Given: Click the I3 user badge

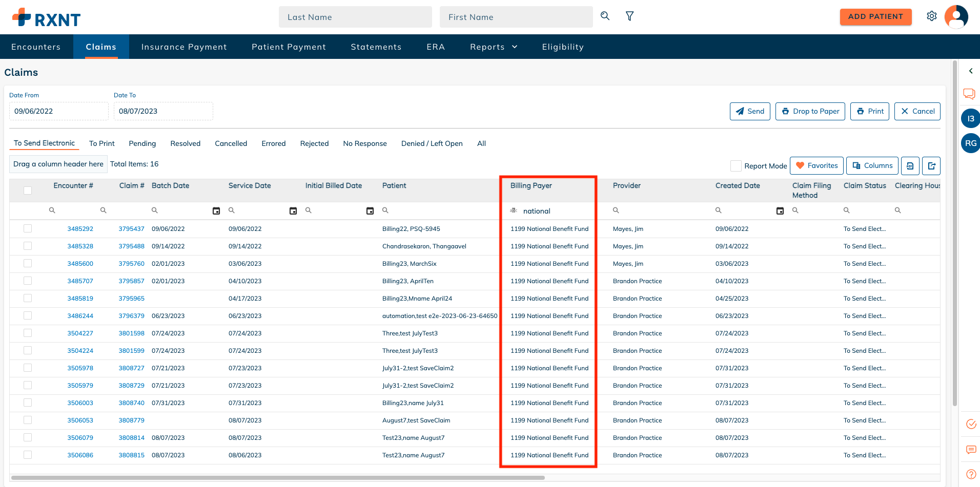Looking at the screenshot, I should pos(971,118).
